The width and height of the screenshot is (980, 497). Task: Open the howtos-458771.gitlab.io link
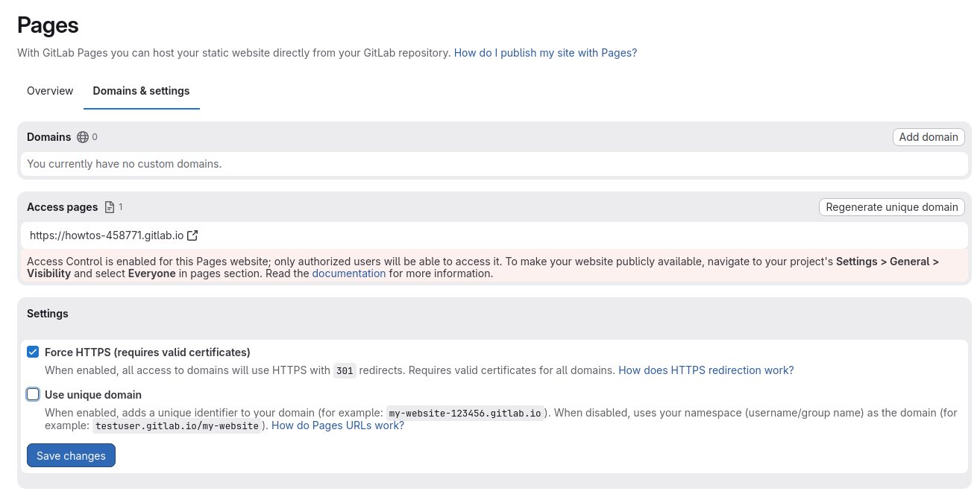[107, 235]
